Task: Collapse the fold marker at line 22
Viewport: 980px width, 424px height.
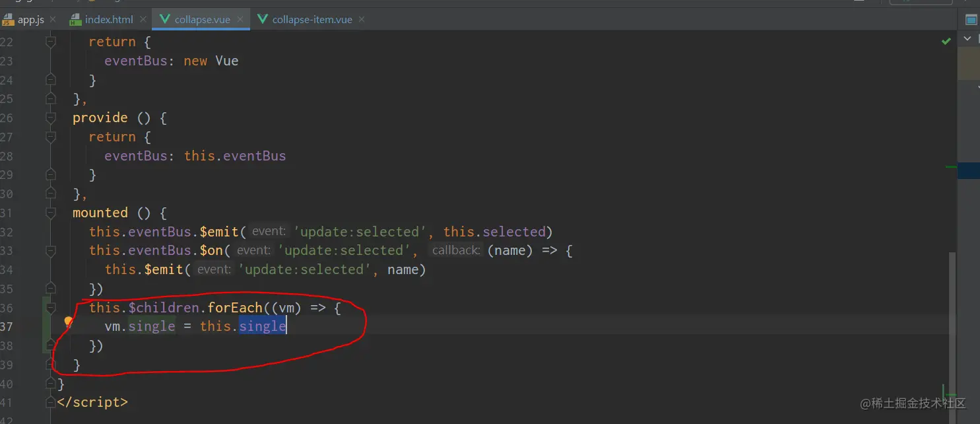Action: point(50,42)
